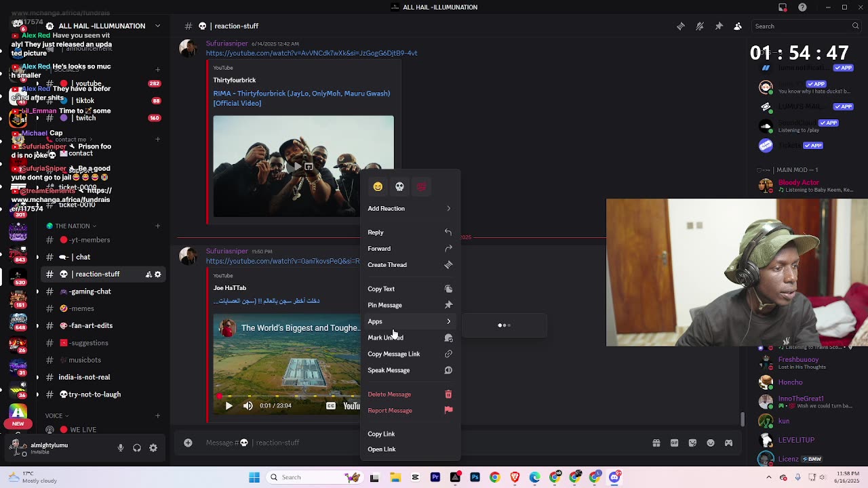Select Copy Message Link entry
This screenshot has height=488, width=868.
410,354
